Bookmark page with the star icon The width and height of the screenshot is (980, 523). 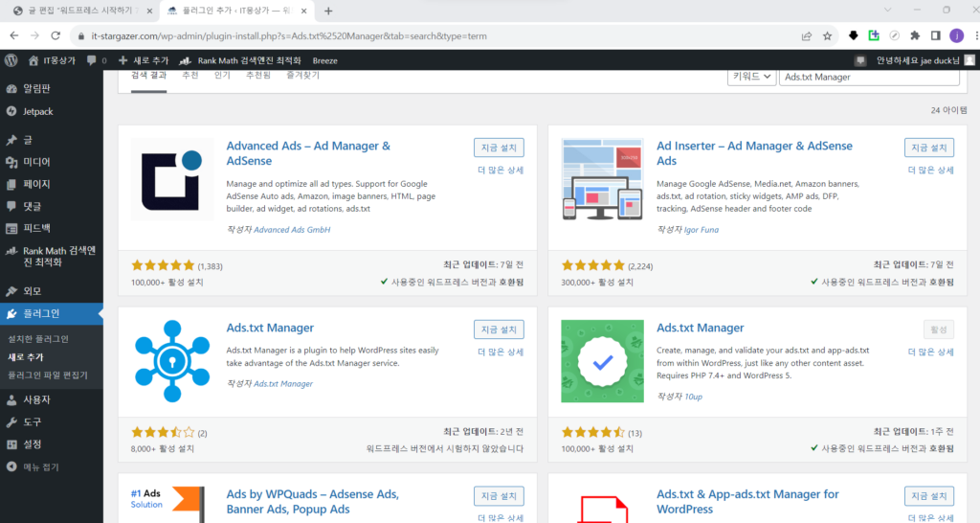827,35
